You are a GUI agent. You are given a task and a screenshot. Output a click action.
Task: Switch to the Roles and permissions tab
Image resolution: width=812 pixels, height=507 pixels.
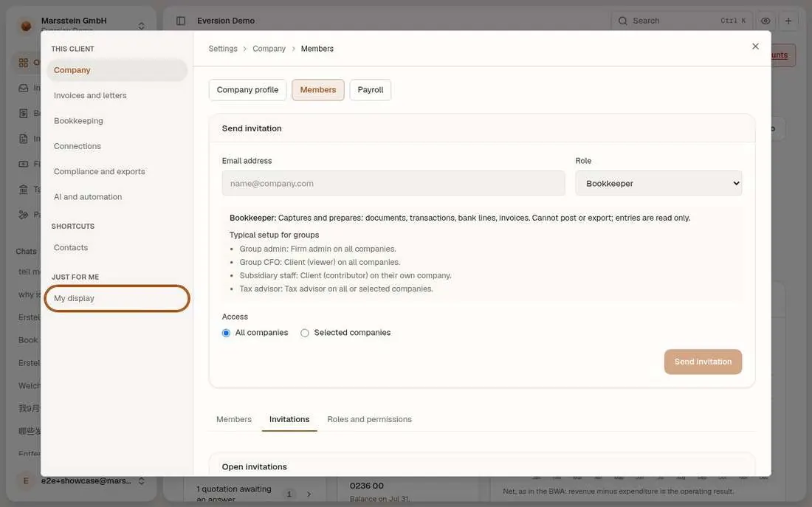coord(369,419)
